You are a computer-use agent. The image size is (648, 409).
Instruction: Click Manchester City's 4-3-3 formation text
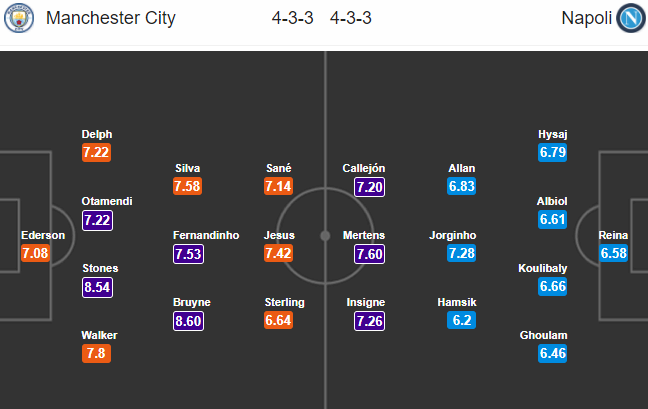(293, 18)
